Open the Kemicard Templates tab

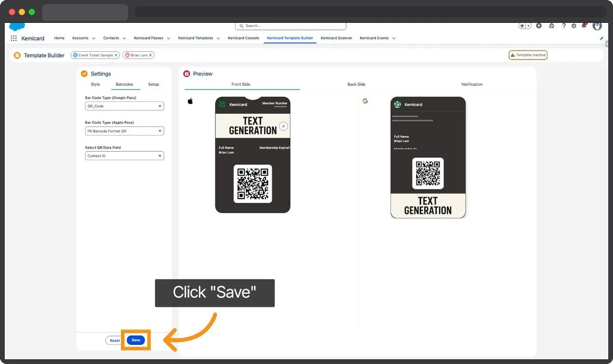coord(196,38)
